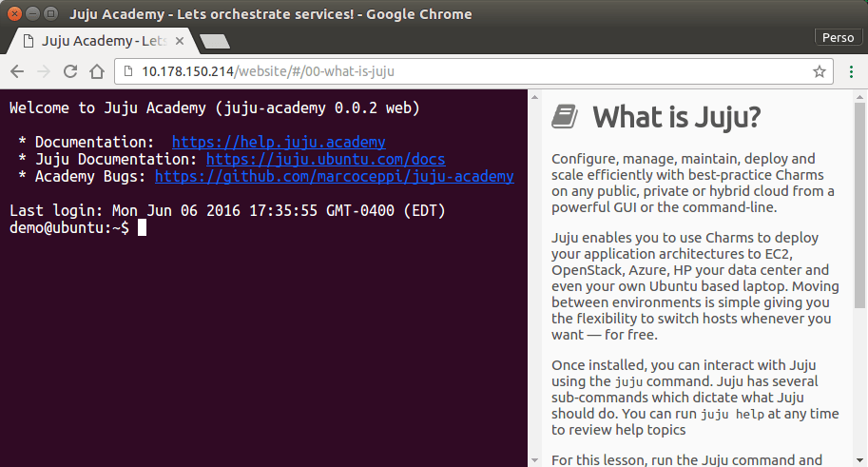The height and width of the screenshot is (467, 868).
Task: Click the browser back arrow
Action: click(17, 71)
